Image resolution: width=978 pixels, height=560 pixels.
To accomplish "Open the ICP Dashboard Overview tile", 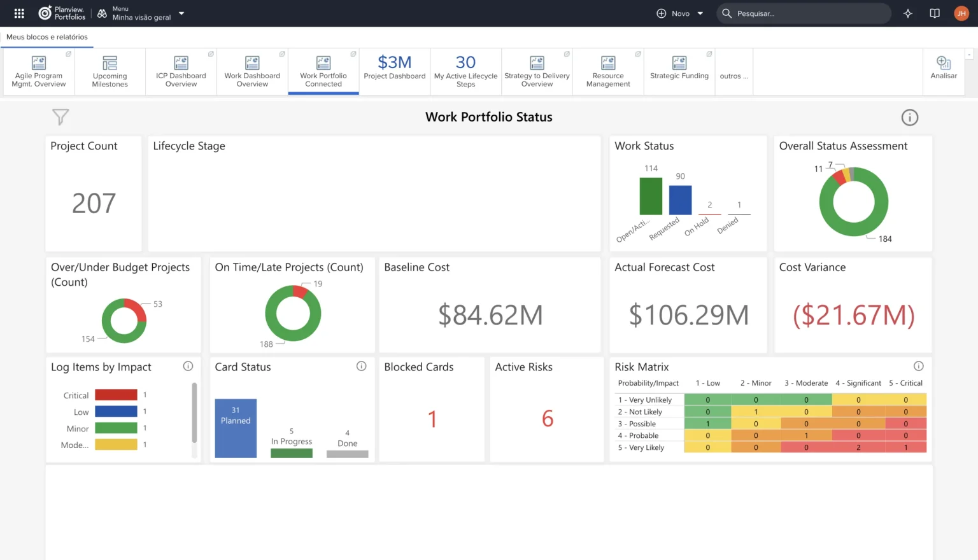I will tap(181, 72).
